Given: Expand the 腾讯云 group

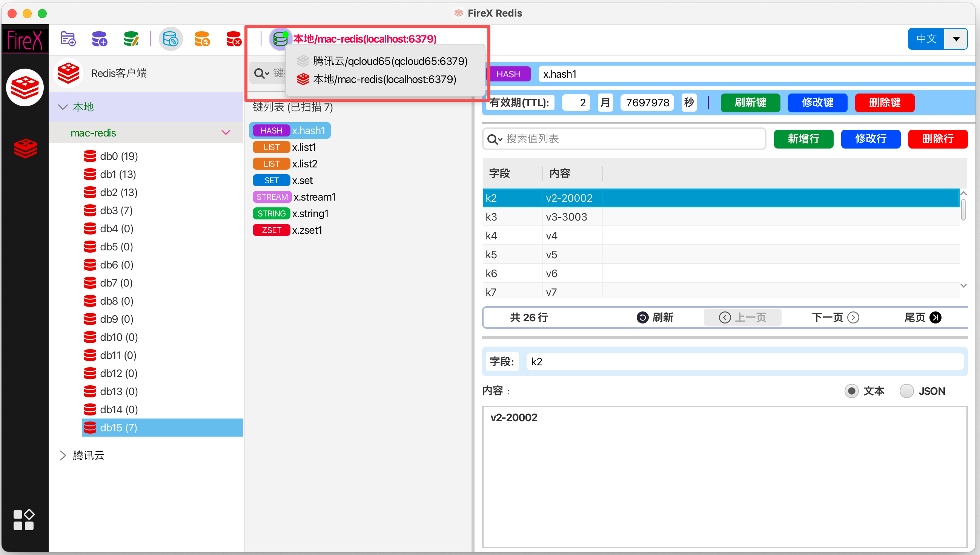Looking at the screenshot, I should click(x=63, y=455).
